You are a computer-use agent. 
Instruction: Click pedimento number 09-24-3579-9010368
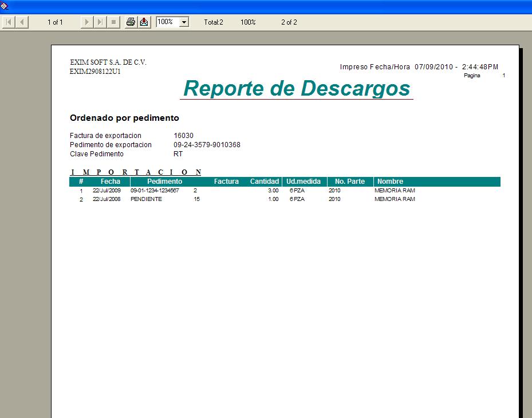click(207, 144)
